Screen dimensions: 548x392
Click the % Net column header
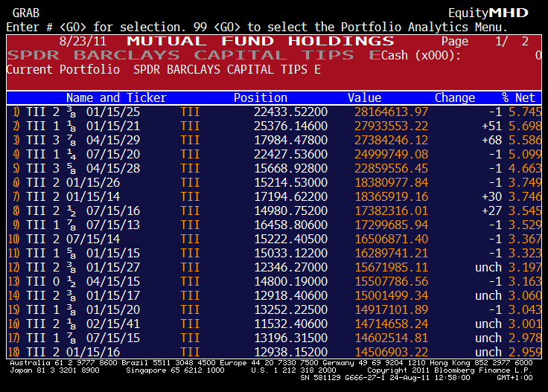pos(518,97)
